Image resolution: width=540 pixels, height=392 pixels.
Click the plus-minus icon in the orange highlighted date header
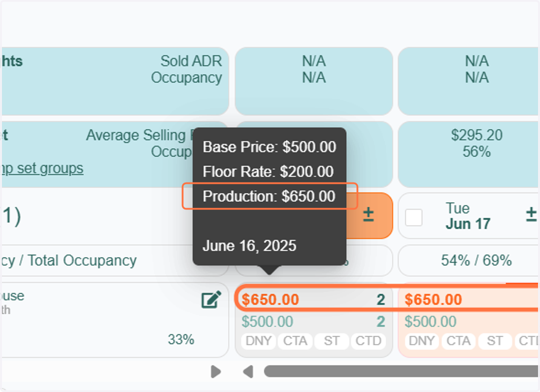pyautogui.click(x=369, y=215)
